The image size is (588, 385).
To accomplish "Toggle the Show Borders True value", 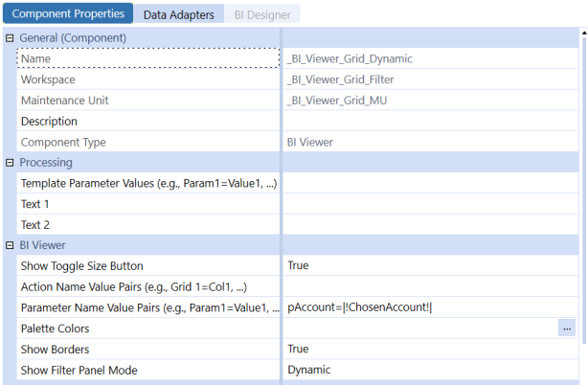I will (431, 349).
